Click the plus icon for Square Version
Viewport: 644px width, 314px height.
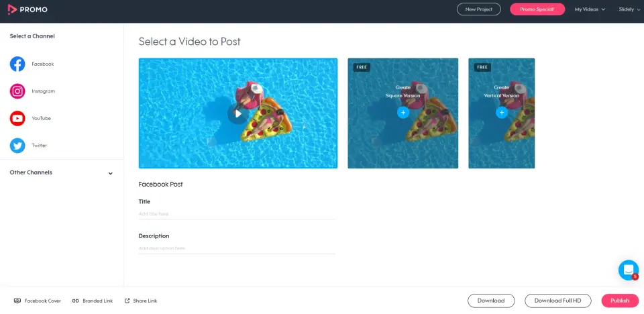pos(403,113)
